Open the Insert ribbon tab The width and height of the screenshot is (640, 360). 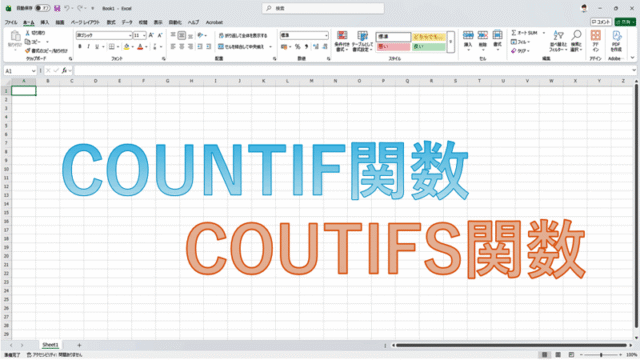point(44,22)
